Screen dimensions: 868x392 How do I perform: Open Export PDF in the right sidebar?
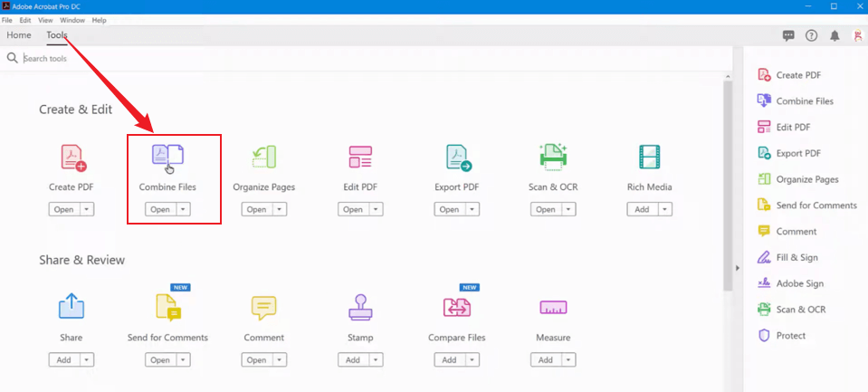click(x=789, y=153)
